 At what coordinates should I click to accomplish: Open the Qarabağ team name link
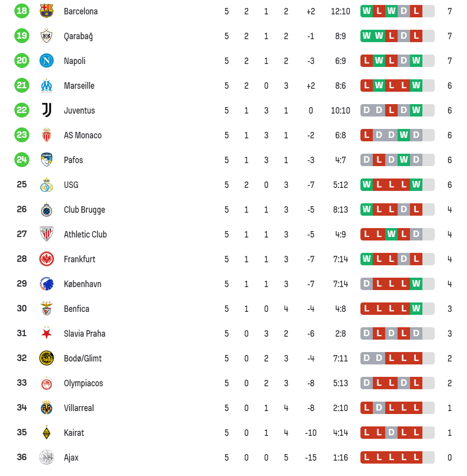pos(78,36)
